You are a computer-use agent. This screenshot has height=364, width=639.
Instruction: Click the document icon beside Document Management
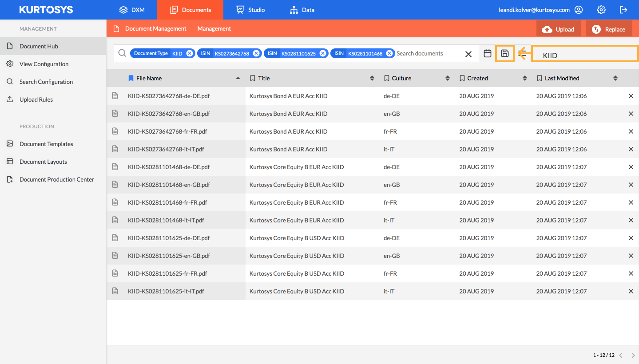click(x=116, y=28)
